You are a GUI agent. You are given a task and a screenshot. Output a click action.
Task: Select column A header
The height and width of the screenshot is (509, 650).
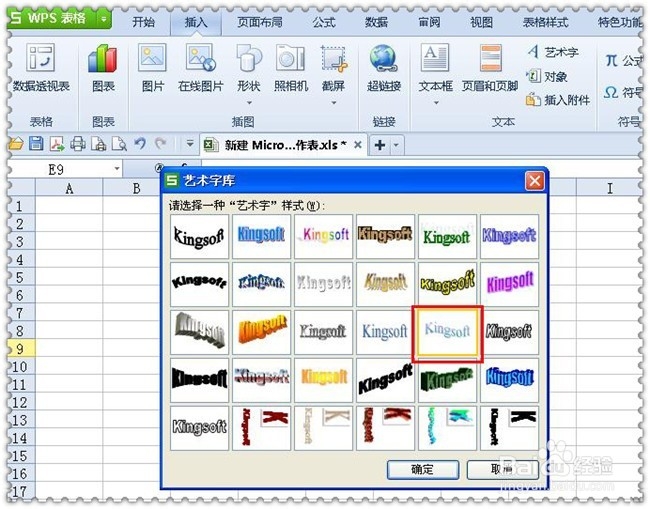(x=69, y=188)
